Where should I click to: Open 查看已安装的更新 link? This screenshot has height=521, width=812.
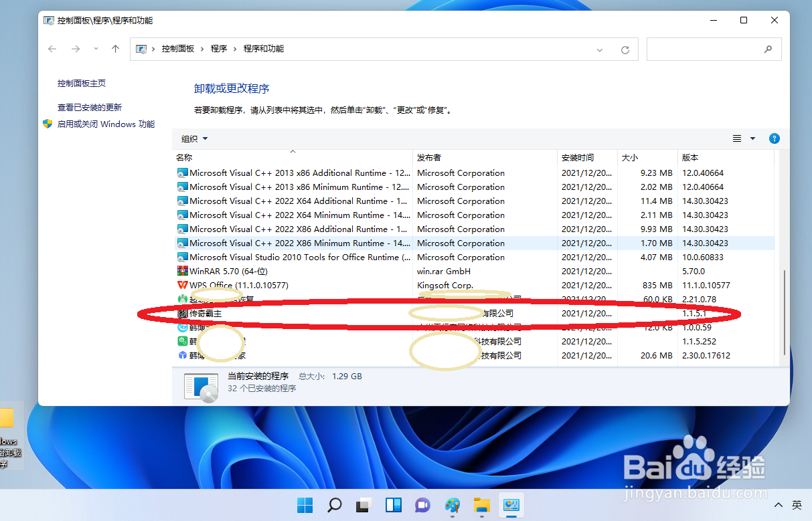[x=90, y=108]
